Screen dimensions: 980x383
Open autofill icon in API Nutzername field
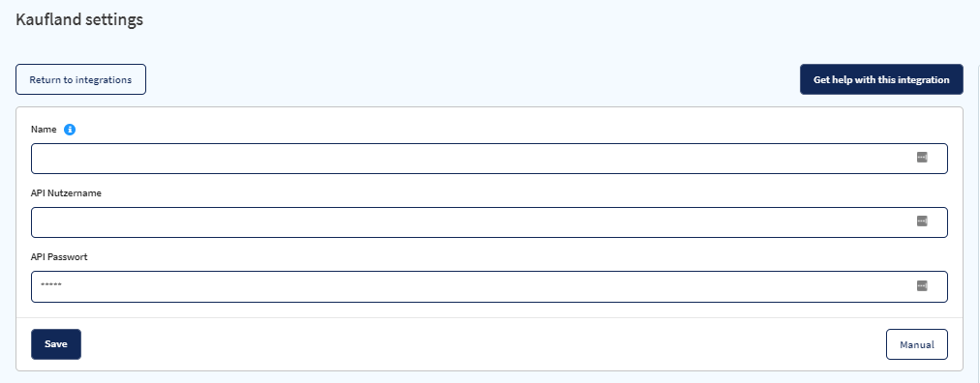[922, 221]
